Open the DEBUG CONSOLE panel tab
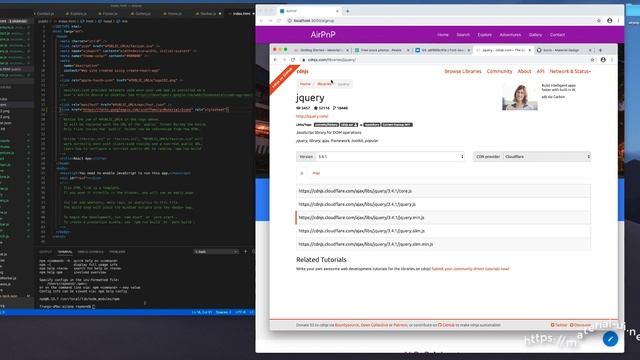This screenshot has width=640, height=360. [x=91, y=252]
